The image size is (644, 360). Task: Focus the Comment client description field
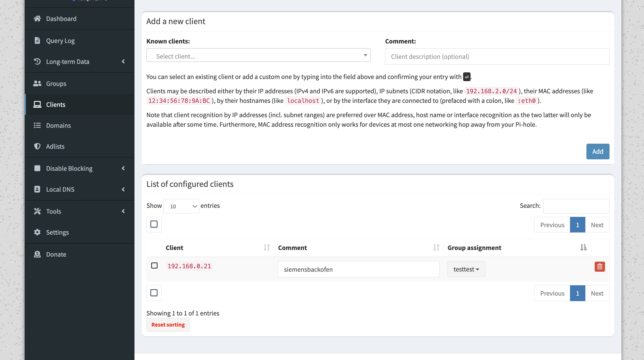pyautogui.click(x=497, y=56)
